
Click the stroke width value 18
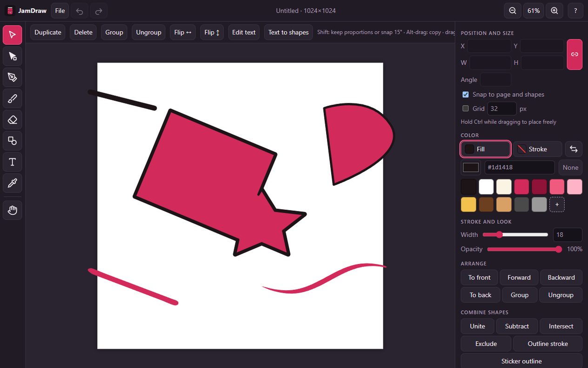tap(568, 235)
